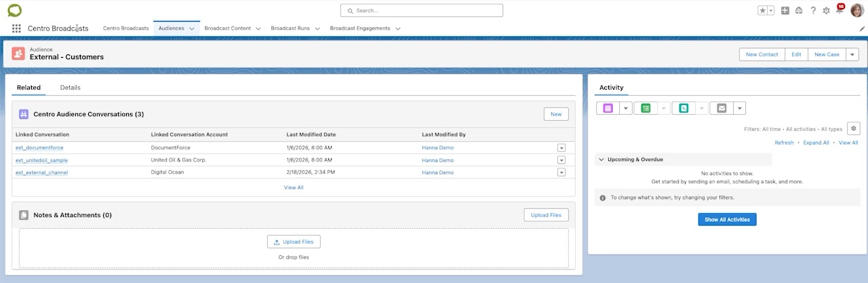Screen dimensions: 868x283
Task: Click Refresh in the Activity panel
Action: tap(784, 143)
